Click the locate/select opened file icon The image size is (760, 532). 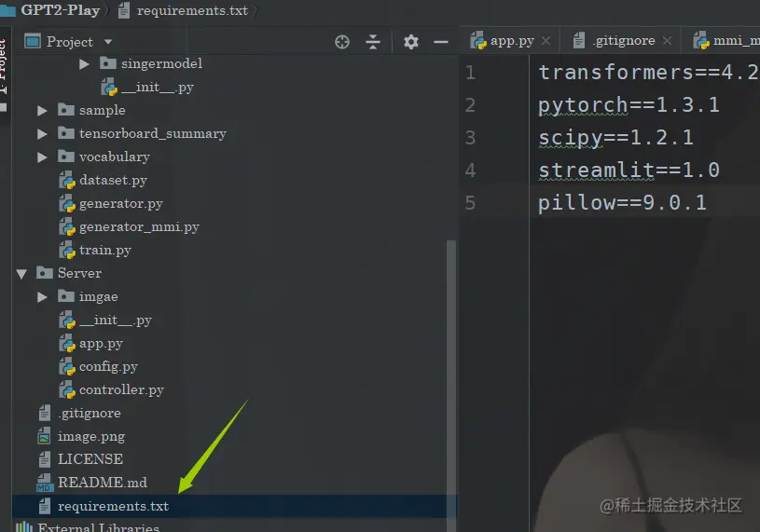[x=342, y=42]
